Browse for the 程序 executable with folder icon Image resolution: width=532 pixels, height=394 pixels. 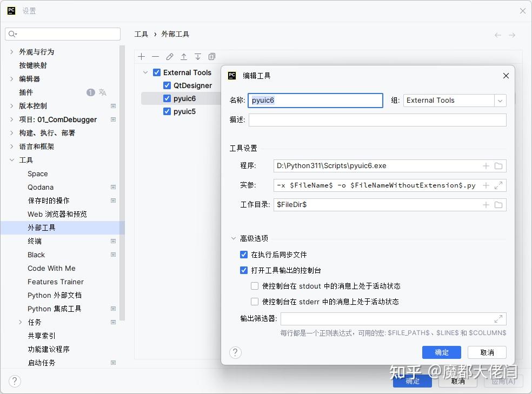point(498,166)
